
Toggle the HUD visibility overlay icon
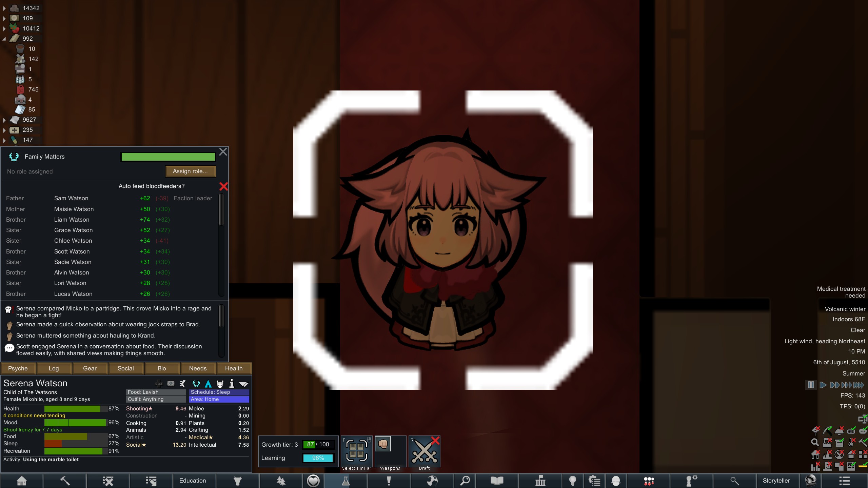(x=851, y=431)
